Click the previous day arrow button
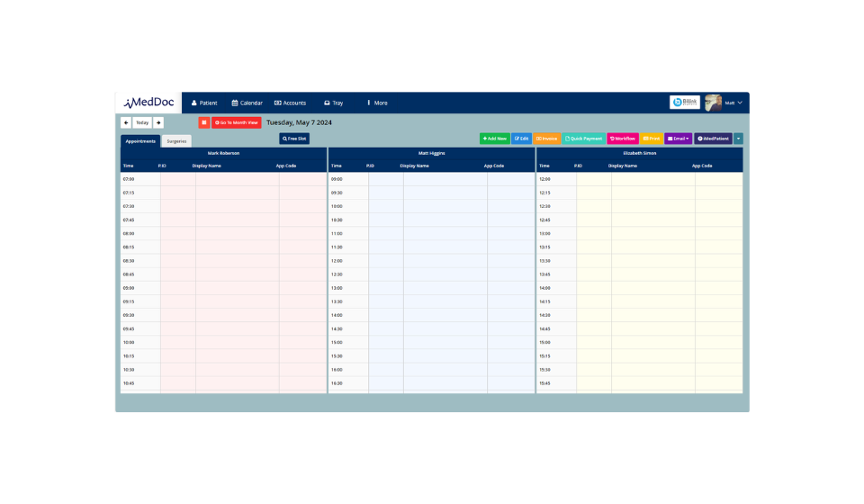 [x=126, y=122]
